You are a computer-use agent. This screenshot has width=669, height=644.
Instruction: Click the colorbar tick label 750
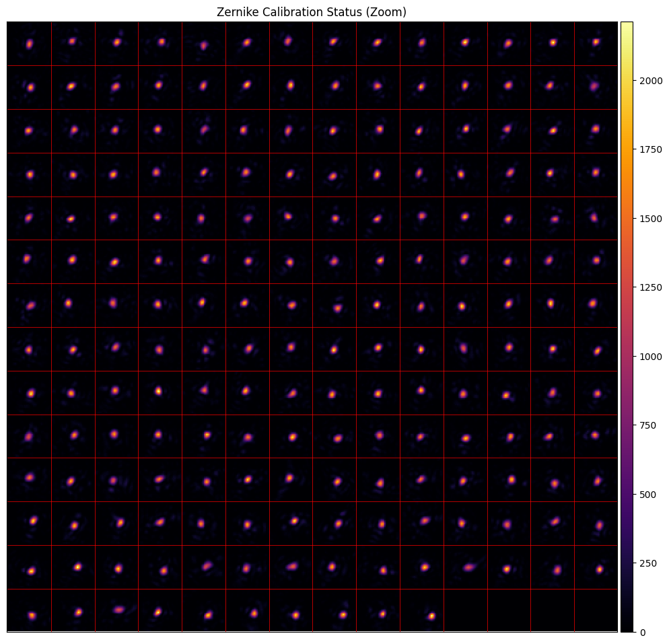647,426
